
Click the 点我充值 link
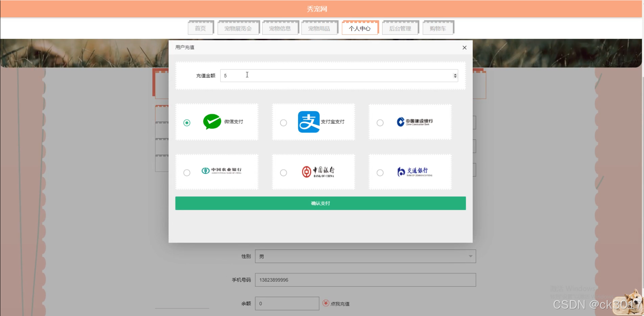(340, 304)
